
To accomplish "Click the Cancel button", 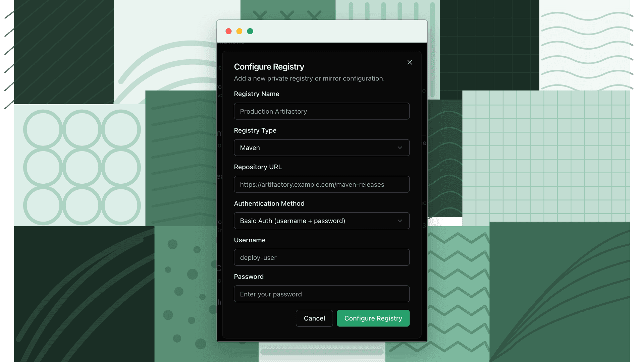I will click(x=314, y=318).
